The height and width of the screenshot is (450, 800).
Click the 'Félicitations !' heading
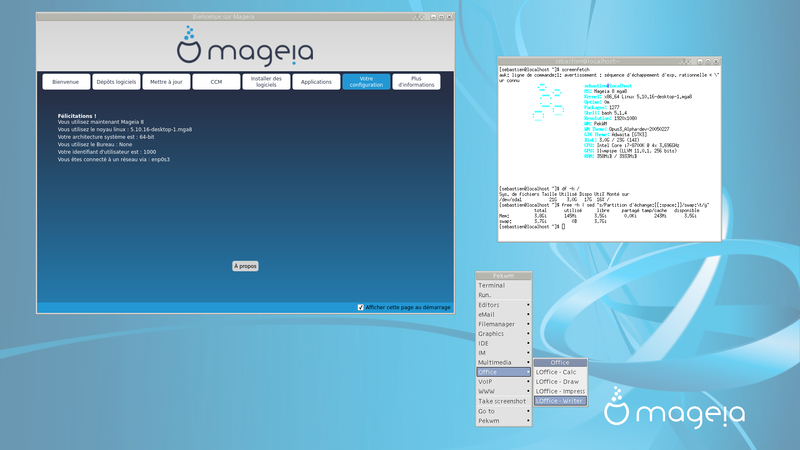tap(77, 116)
